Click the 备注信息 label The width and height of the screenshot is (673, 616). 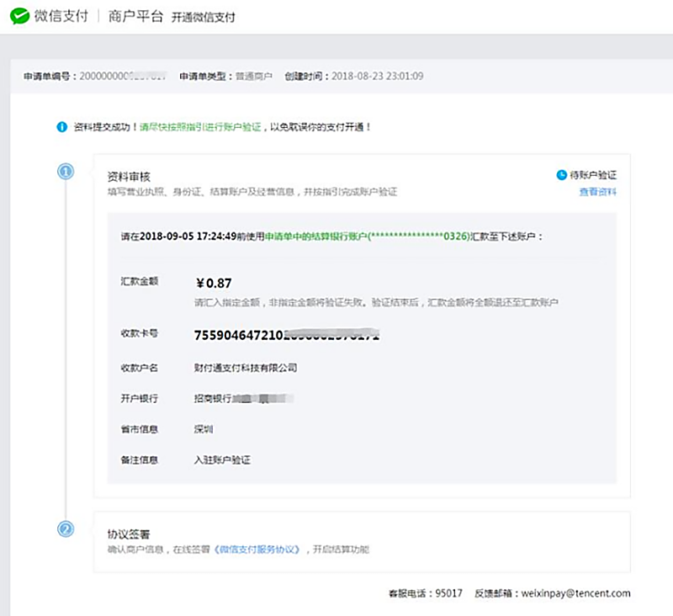point(140,460)
